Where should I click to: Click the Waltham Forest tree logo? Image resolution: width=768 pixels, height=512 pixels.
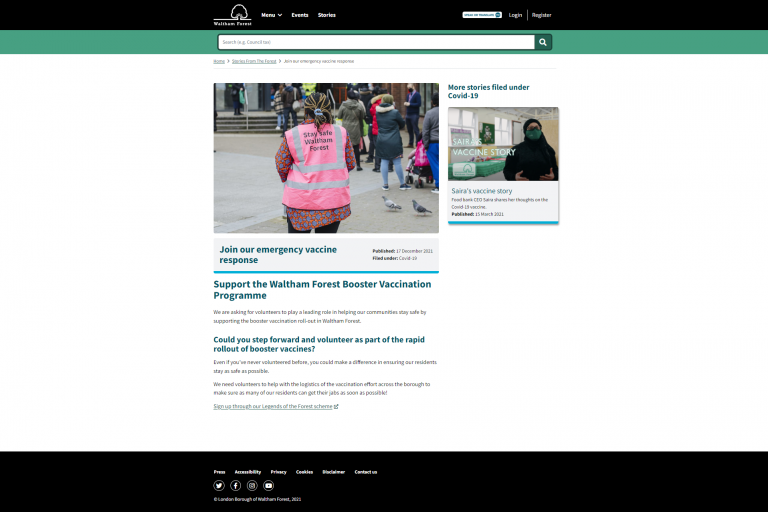232,14
